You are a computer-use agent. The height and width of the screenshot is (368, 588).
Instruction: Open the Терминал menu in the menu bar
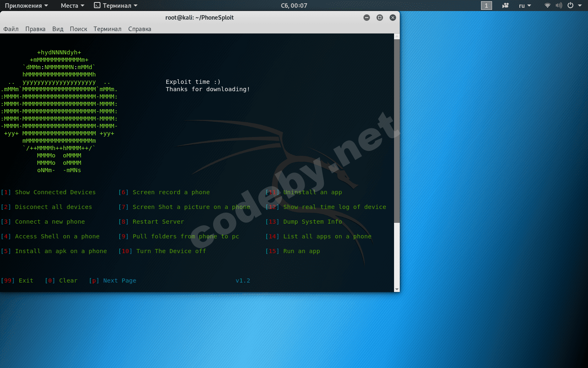[107, 29]
